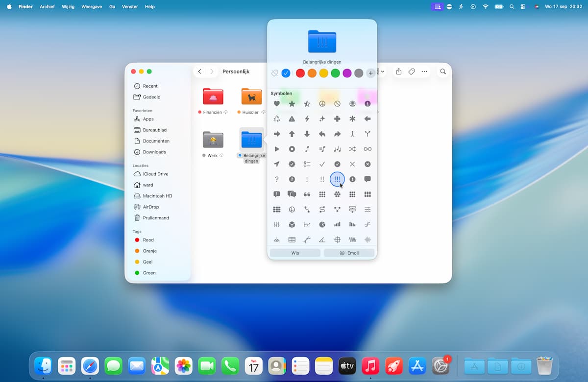Select the lightning bolt symbol
This screenshot has height=382, width=588.
(x=307, y=119)
